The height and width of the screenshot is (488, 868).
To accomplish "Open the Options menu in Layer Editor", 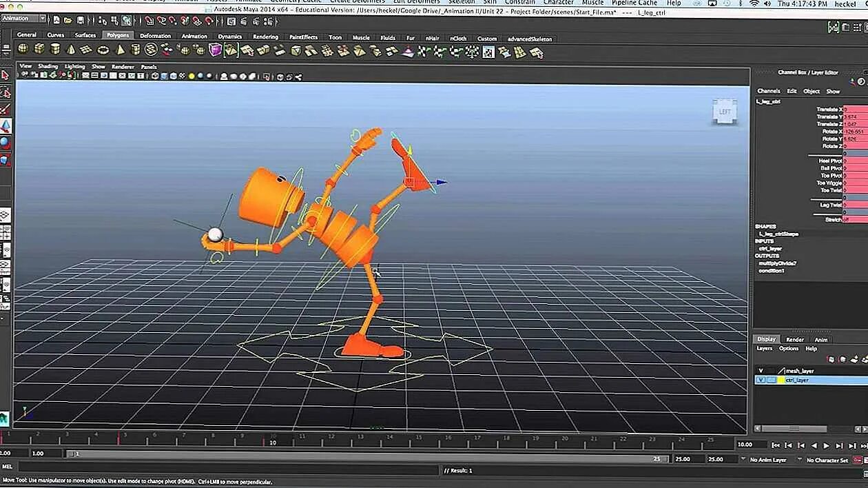I will 789,348.
